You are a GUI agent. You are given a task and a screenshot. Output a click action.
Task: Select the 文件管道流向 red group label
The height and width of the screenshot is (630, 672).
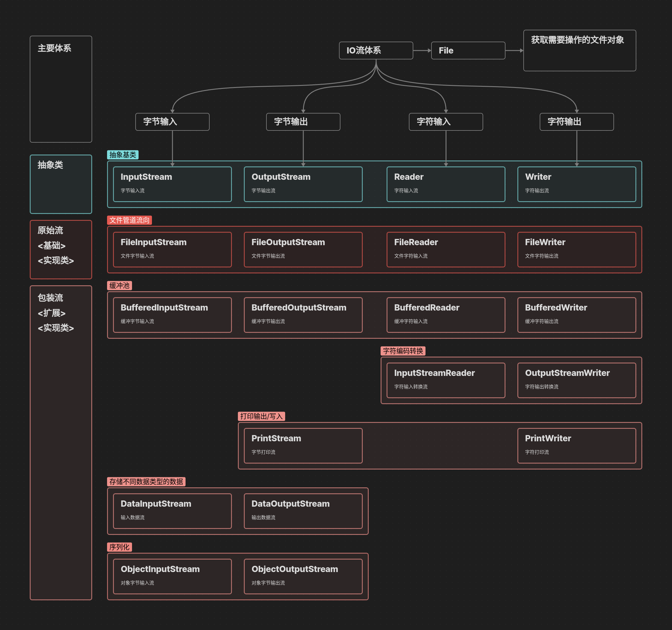(129, 220)
